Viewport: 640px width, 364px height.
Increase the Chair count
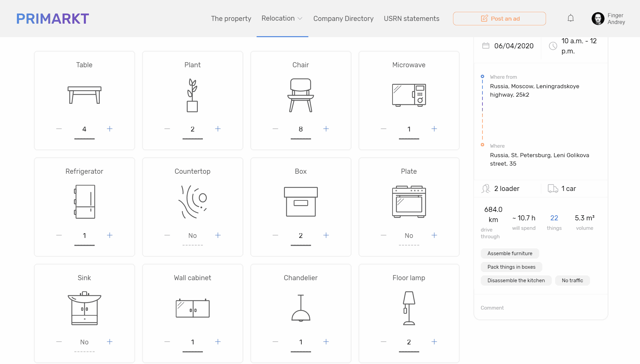pos(326,129)
